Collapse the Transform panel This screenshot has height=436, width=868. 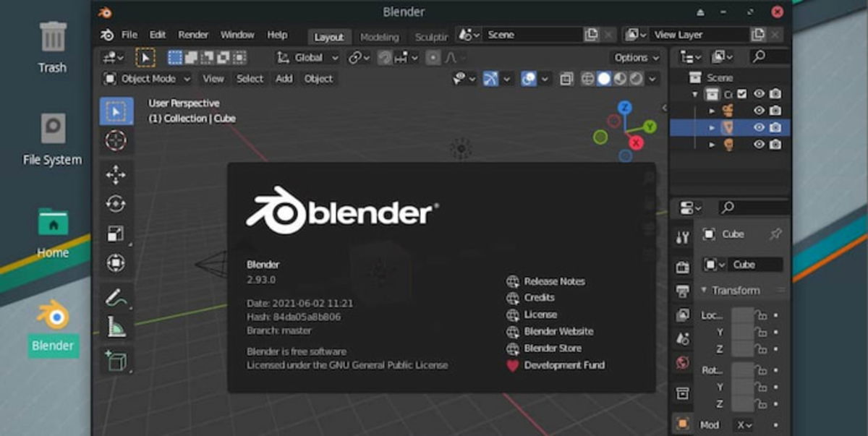[x=731, y=291]
